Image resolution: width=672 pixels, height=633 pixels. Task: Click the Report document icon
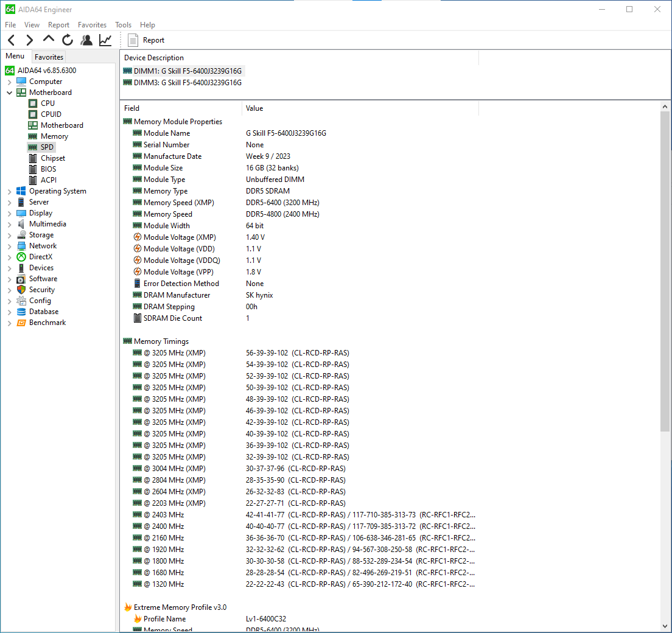133,40
